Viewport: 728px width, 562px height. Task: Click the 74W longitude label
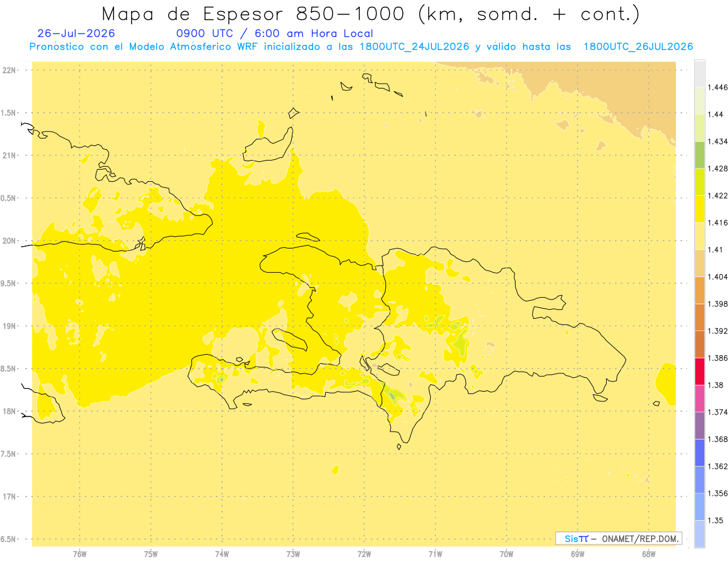click(222, 554)
